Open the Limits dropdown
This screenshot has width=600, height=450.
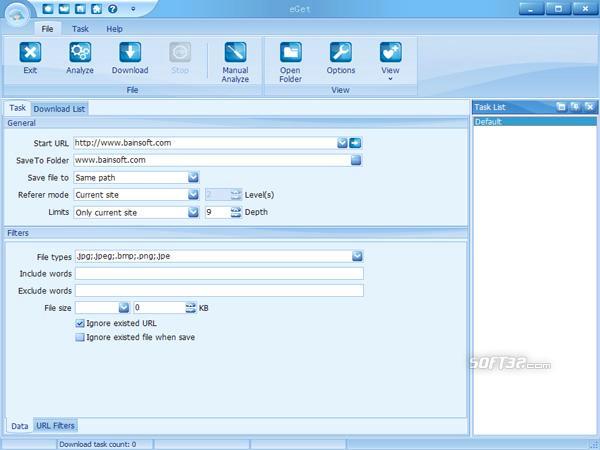(x=193, y=212)
